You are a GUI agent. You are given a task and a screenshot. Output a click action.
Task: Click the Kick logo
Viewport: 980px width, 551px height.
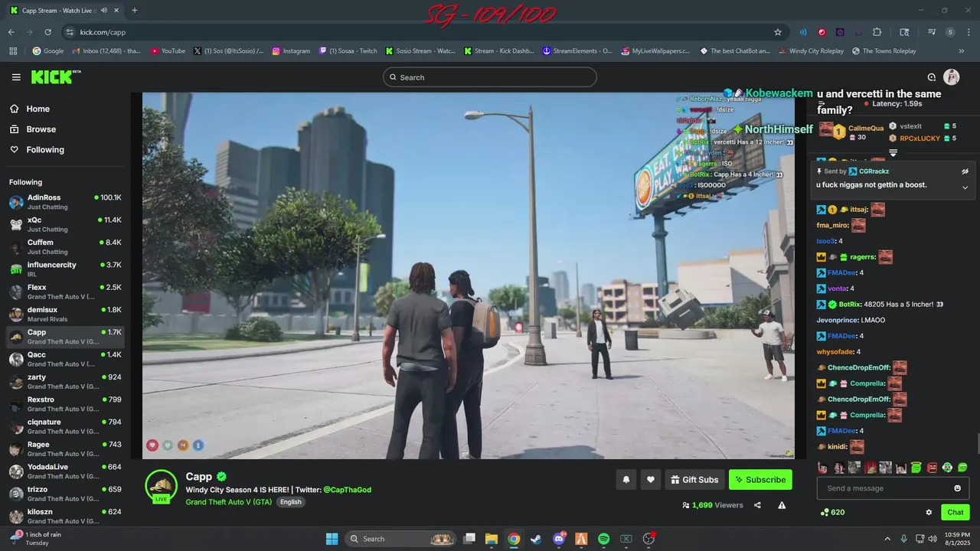[x=55, y=77]
